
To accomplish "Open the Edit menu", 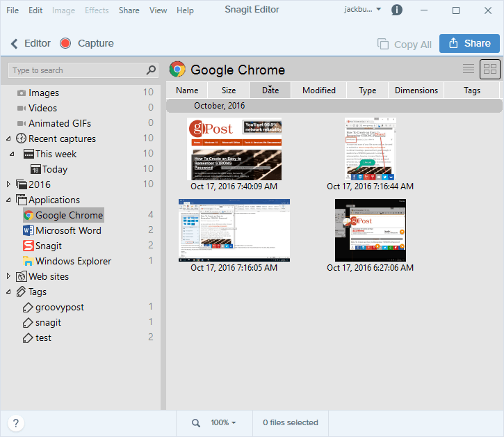I will click(35, 10).
